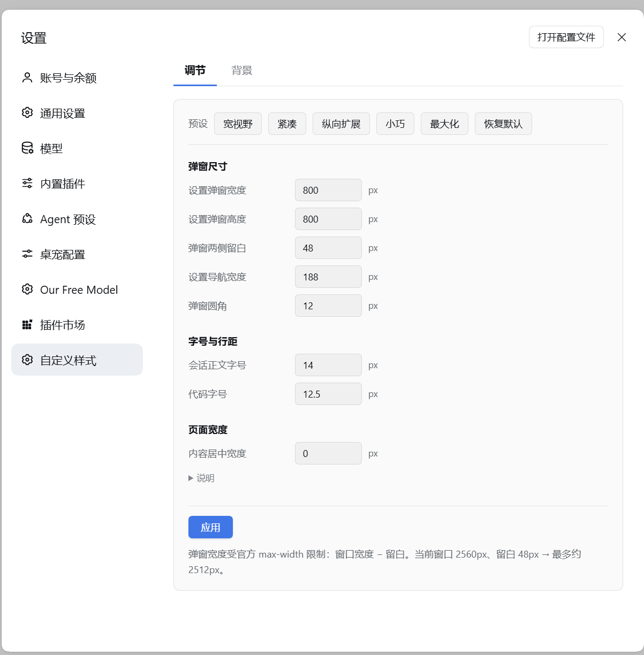Focus the 设置弹窗高度 input field

click(x=328, y=219)
